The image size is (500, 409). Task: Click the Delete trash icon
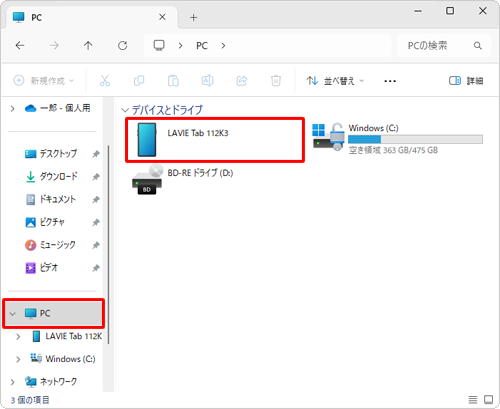point(276,81)
